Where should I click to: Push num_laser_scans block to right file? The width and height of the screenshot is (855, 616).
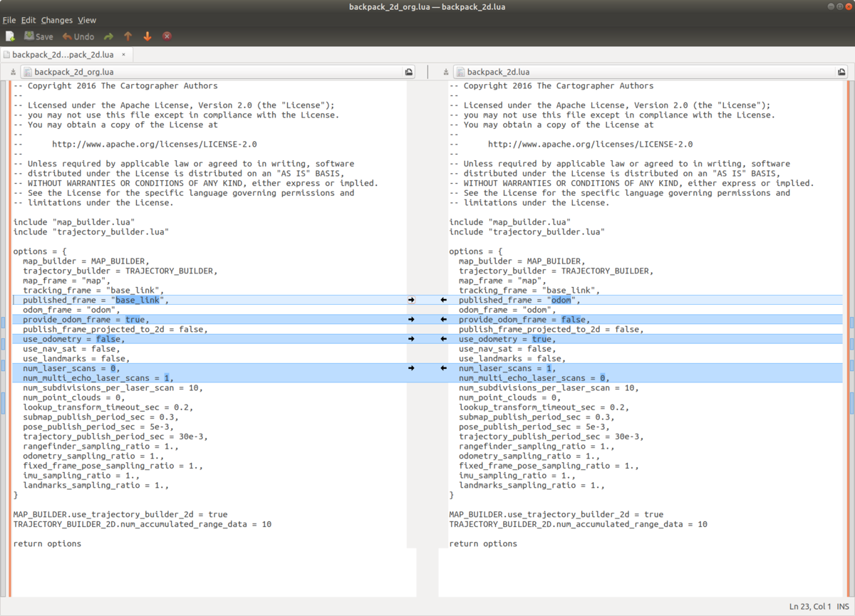click(x=411, y=368)
